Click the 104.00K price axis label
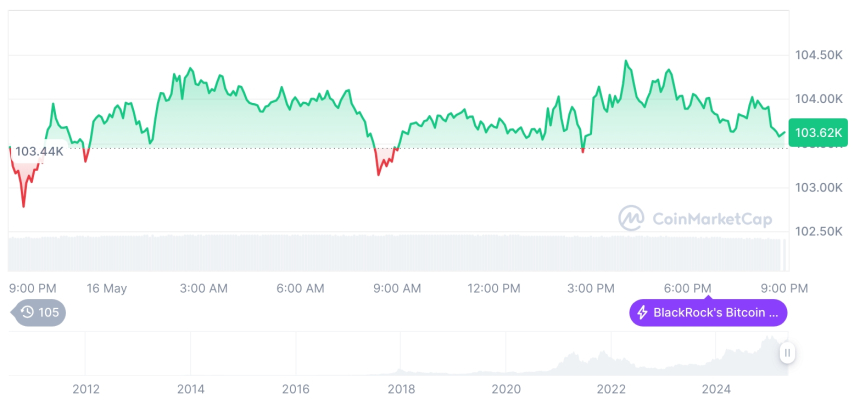The image size is (860, 401). pyautogui.click(x=816, y=99)
